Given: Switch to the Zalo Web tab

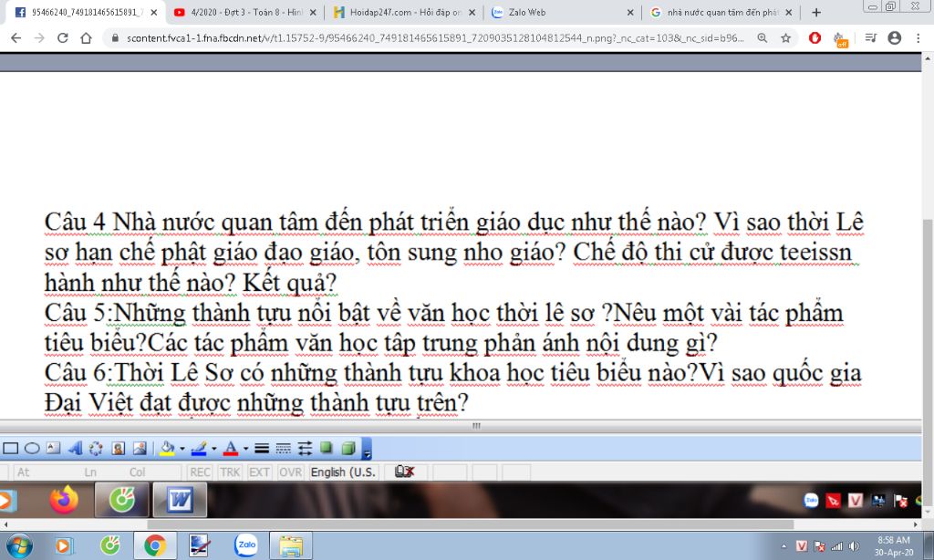Looking at the screenshot, I should point(562,12).
